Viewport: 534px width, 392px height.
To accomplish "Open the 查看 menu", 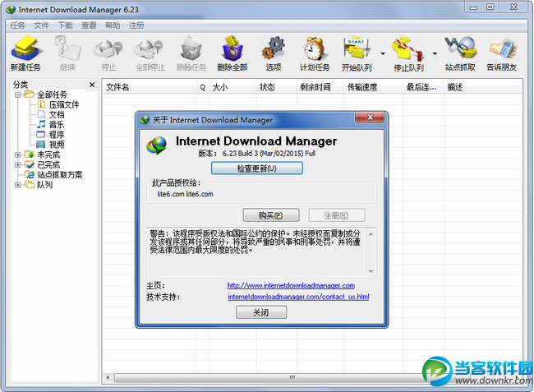I will (89, 25).
